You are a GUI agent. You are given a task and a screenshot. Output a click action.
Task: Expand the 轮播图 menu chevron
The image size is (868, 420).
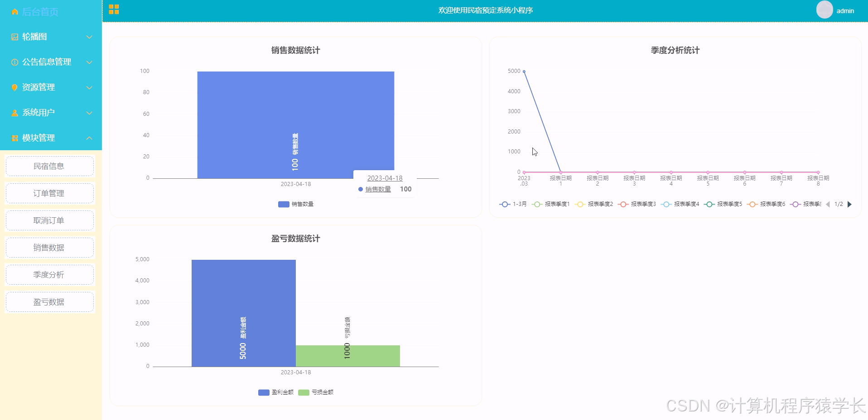pyautogui.click(x=89, y=37)
